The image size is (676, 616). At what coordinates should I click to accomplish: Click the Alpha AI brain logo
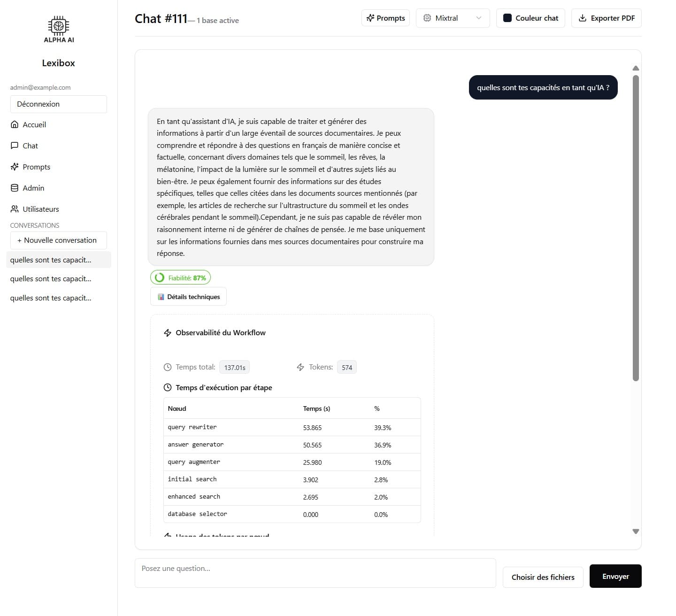point(59,26)
